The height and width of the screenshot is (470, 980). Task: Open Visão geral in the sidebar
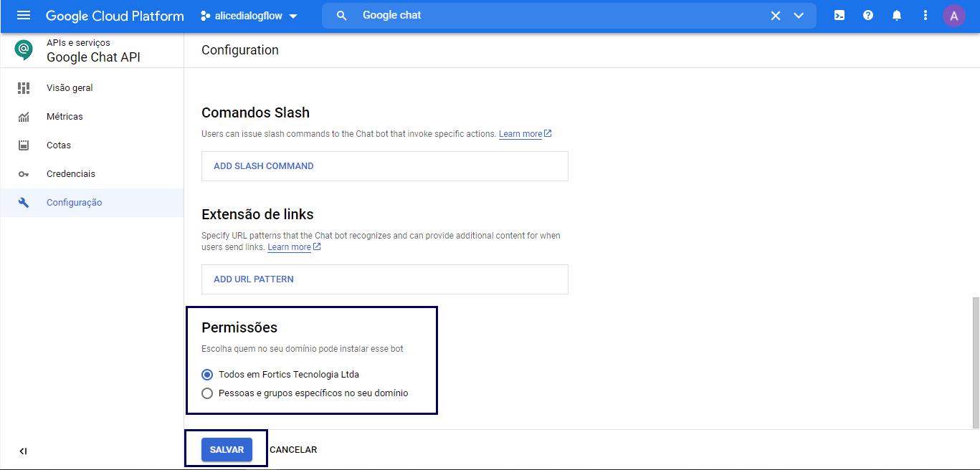pyautogui.click(x=92, y=88)
